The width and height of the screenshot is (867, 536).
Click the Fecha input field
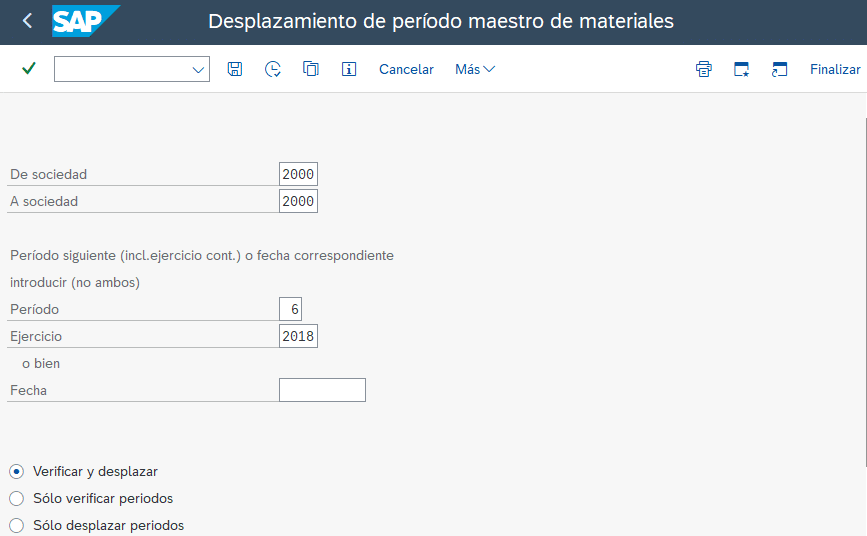click(x=322, y=390)
